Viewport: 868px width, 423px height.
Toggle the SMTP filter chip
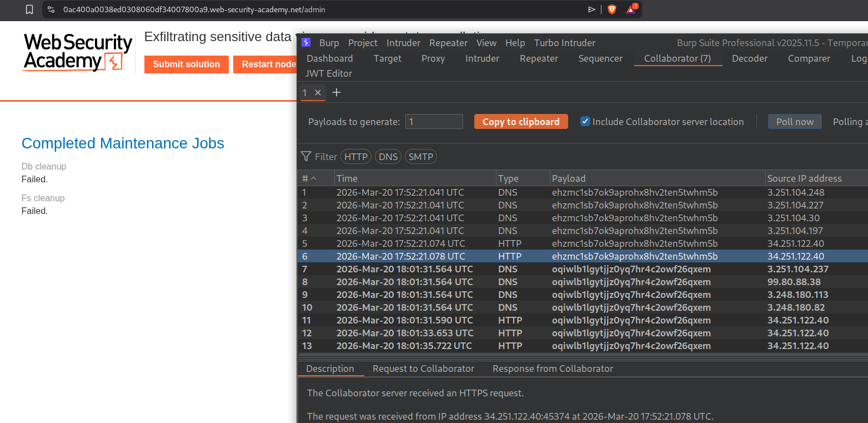420,157
